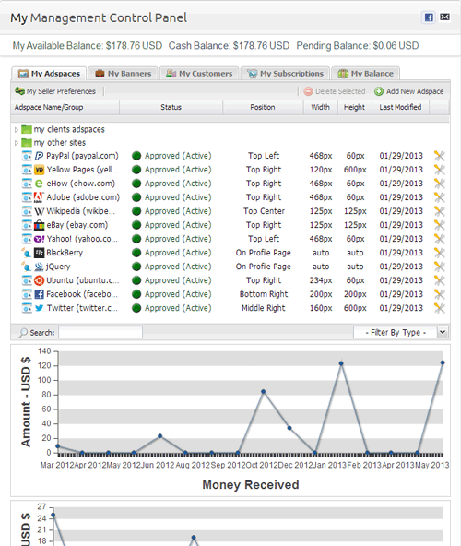461x546 pixels.
Task: Edit BlackBerry adspace tools icon
Action: (439, 252)
